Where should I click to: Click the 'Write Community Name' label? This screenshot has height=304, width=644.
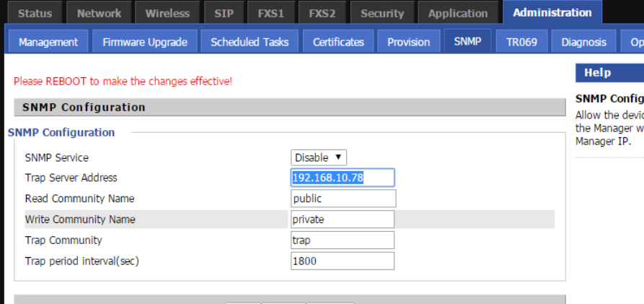80,220
